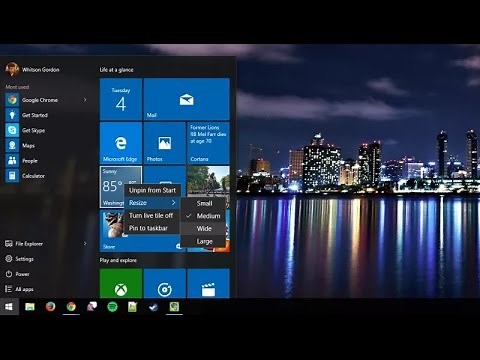Image resolution: width=480 pixels, height=360 pixels.
Task: Open the Movies & TV clapperboard tile
Action: (208, 283)
